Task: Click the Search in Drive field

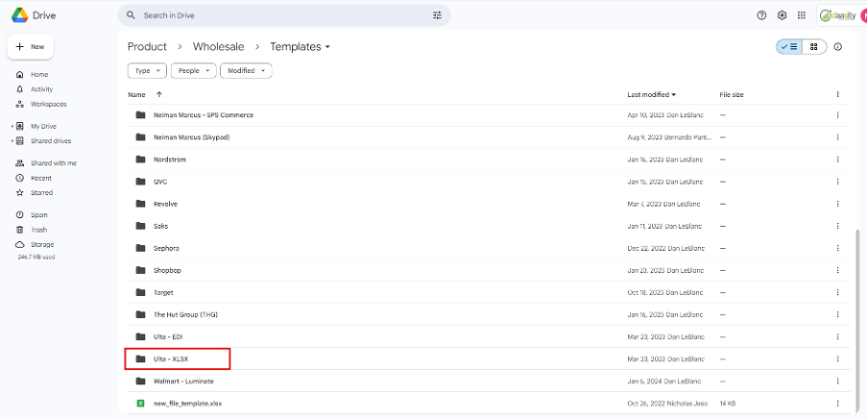Action: (x=278, y=15)
